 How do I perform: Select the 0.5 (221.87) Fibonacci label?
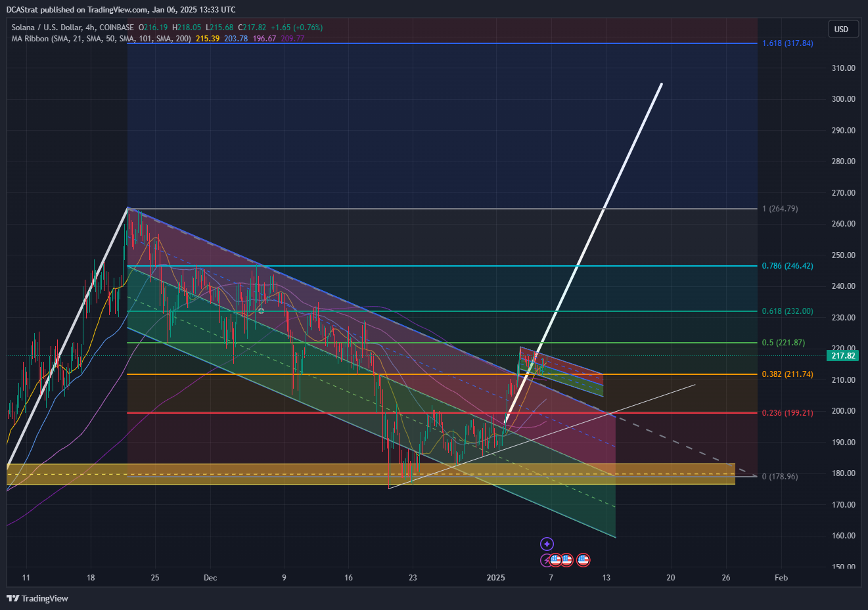[x=783, y=343]
